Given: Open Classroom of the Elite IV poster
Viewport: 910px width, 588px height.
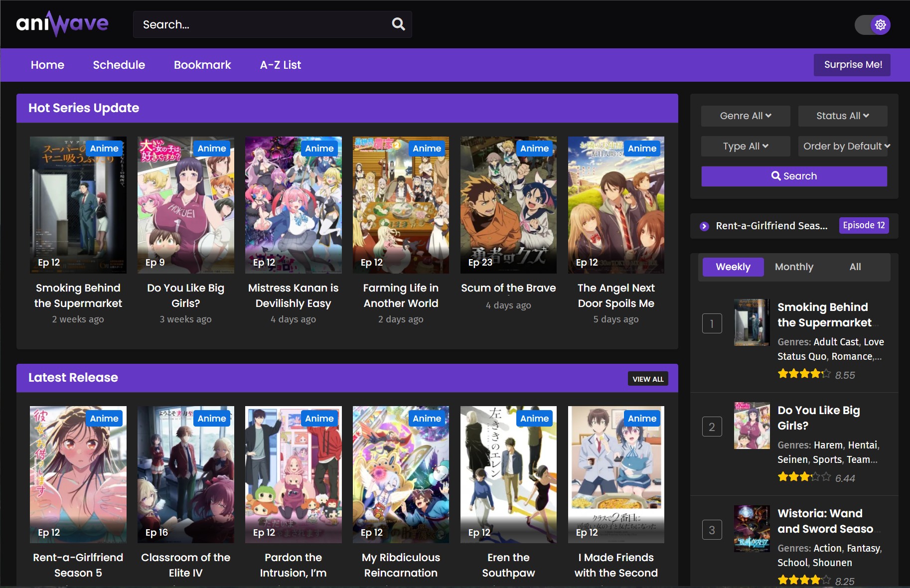Looking at the screenshot, I should click(186, 474).
